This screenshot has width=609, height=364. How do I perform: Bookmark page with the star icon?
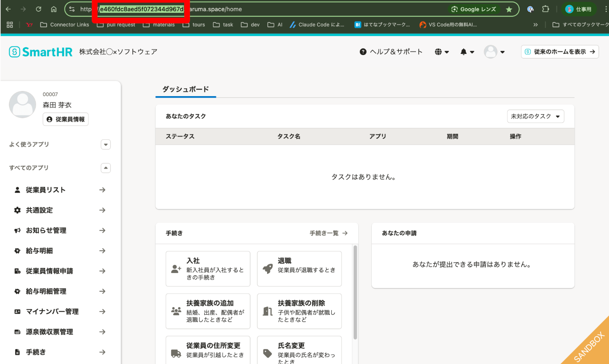[x=509, y=10]
